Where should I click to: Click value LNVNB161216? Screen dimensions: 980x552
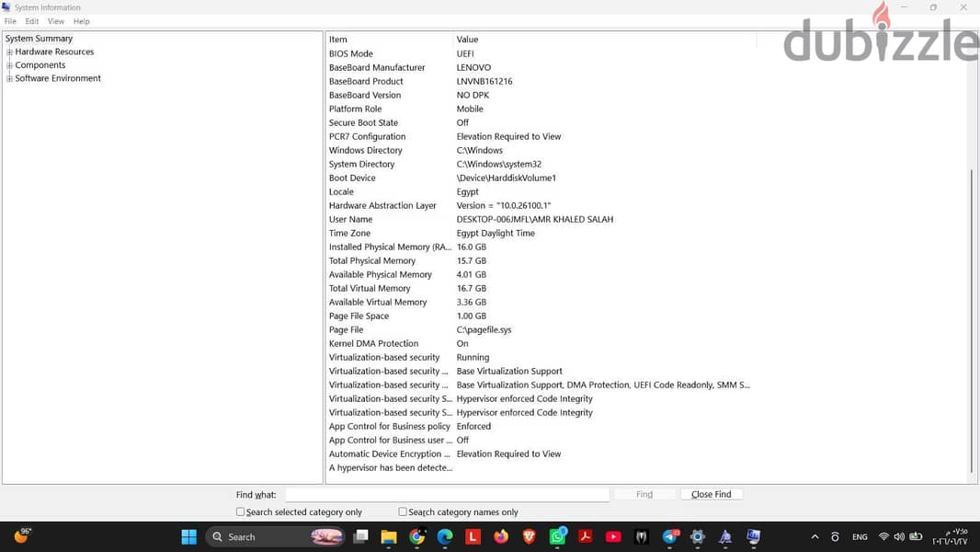tap(484, 81)
